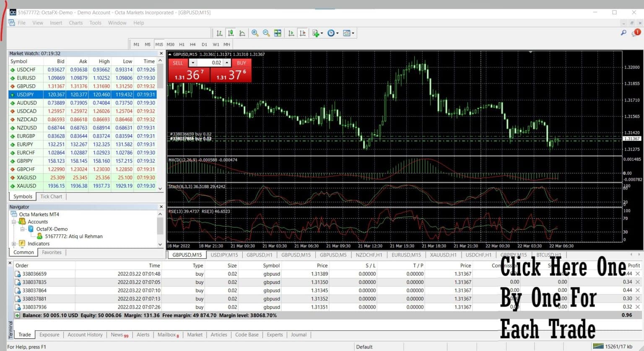644x351 pixels.
Task: Zoom in on the GBPUSD chart
Action: tap(254, 33)
